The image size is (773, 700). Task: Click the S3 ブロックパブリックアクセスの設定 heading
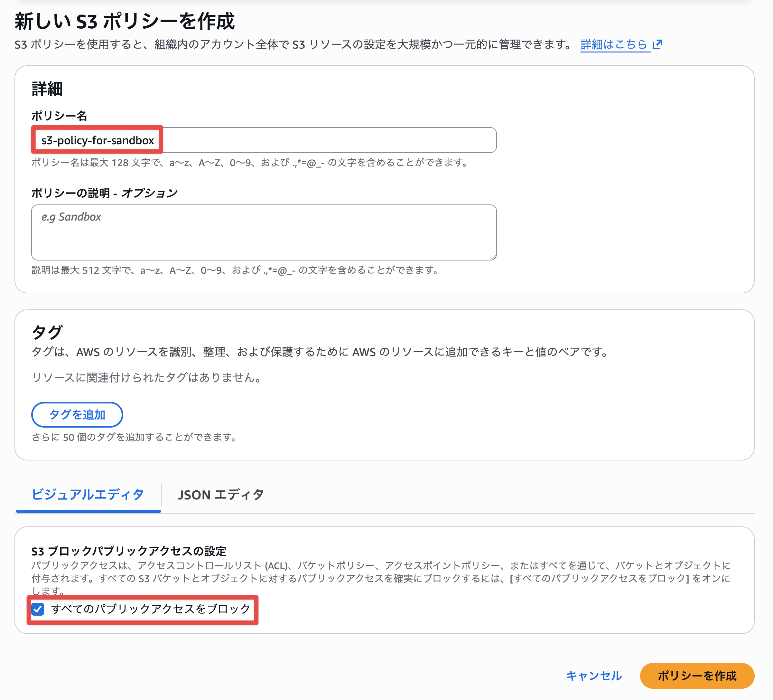coord(129,551)
